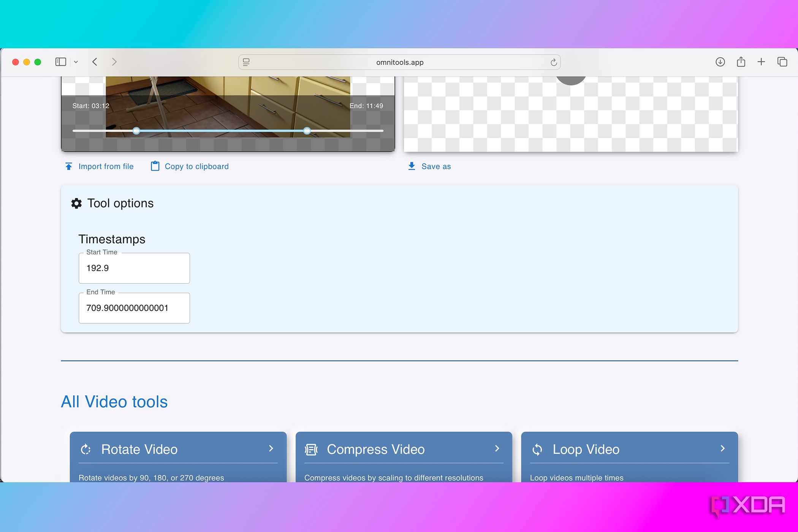Click the All Video tools heading link

114,402
